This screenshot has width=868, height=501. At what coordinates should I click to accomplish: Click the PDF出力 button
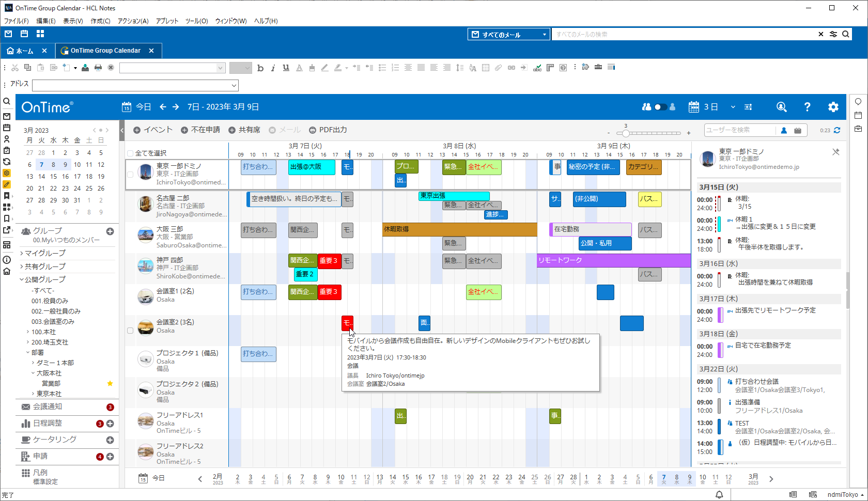click(328, 130)
